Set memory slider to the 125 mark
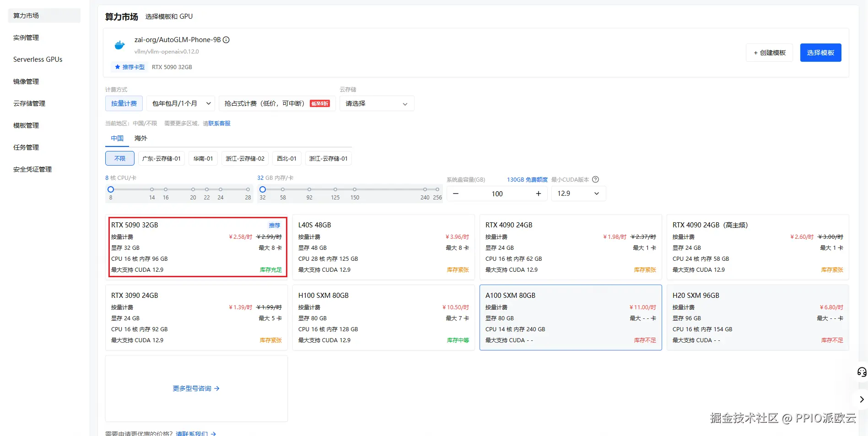This screenshot has width=868, height=436. (x=335, y=189)
